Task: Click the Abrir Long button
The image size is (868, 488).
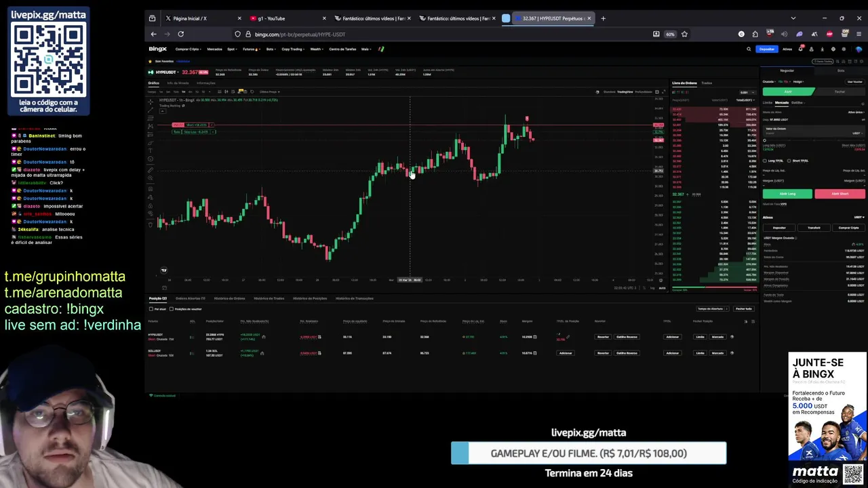Action: coord(787,194)
